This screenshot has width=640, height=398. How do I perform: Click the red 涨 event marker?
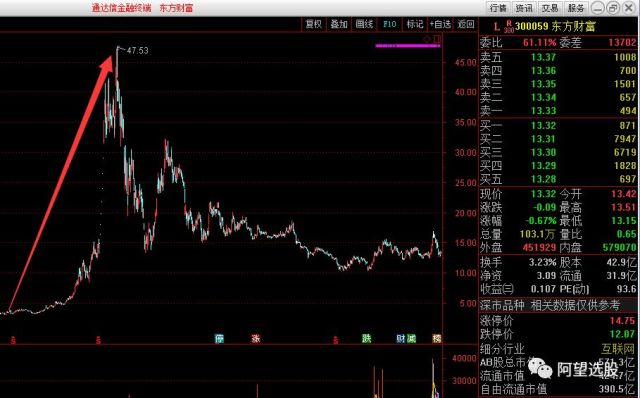[x=256, y=338]
